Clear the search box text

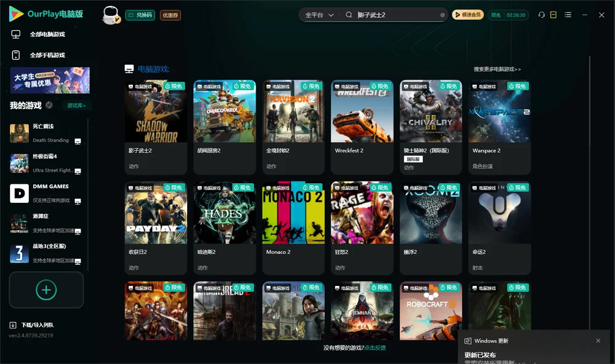click(x=442, y=15)
